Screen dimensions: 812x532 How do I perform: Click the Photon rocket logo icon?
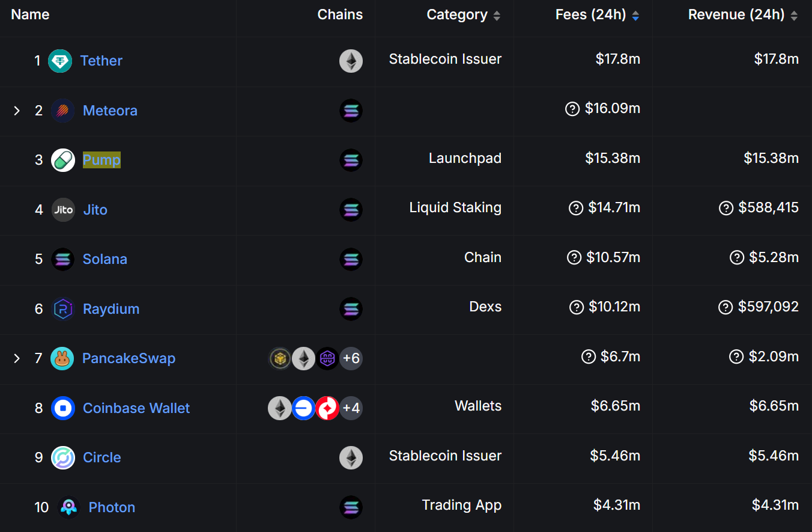(x=68, y=507)
